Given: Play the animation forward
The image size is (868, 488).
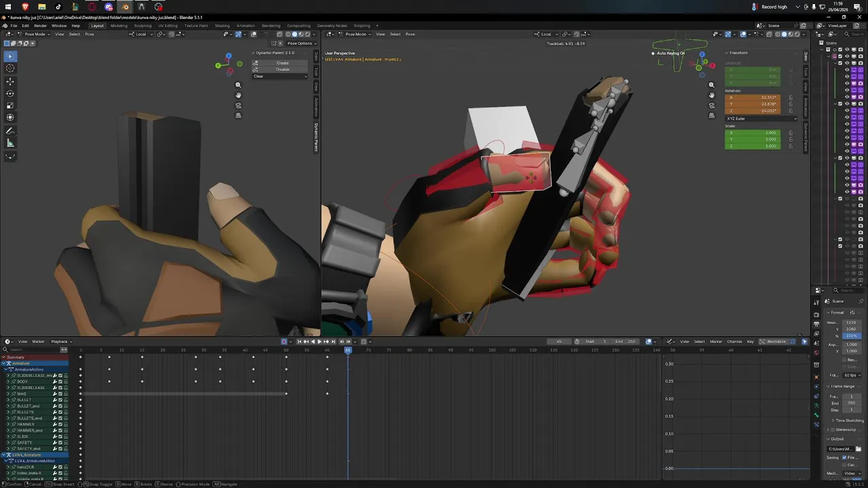Looking at the screenshot, I should [319, 342].
